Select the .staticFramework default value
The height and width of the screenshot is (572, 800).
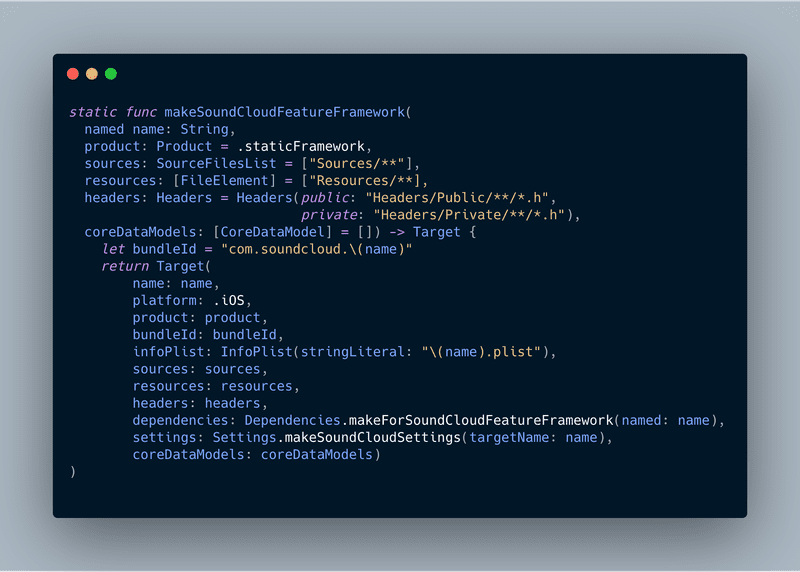(301, 146)
